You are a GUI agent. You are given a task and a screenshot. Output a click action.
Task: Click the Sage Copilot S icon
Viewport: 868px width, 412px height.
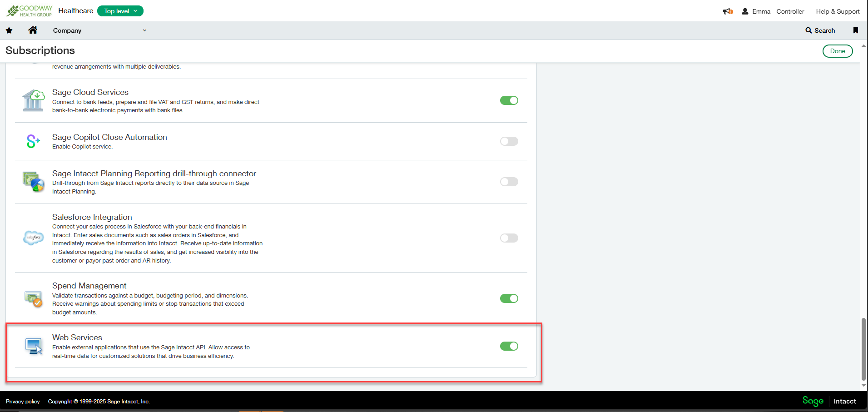pos(33,141)
